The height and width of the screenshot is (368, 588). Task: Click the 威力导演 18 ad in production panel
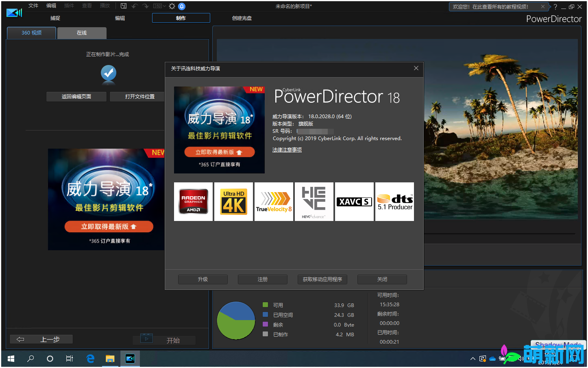coord(106,199)
